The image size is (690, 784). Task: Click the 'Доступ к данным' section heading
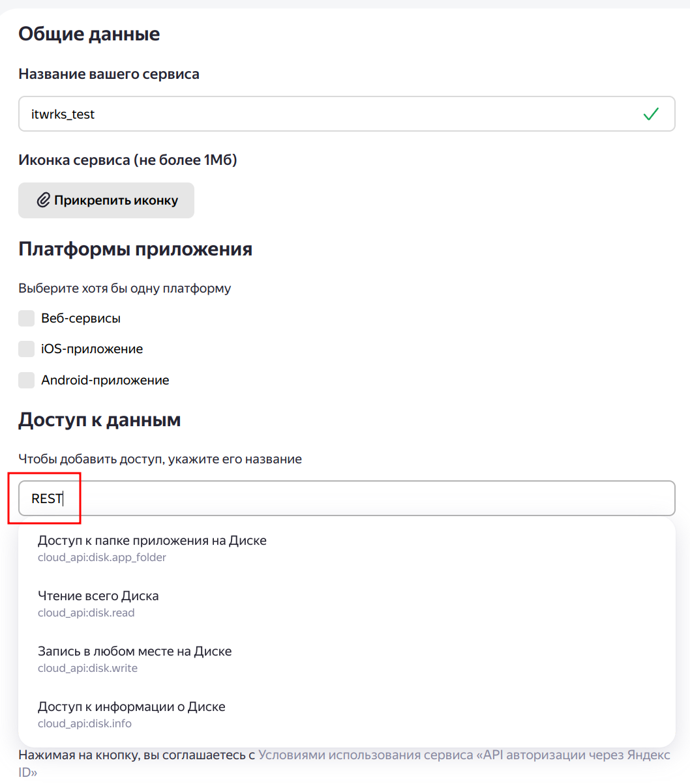[x=99, y=420]
